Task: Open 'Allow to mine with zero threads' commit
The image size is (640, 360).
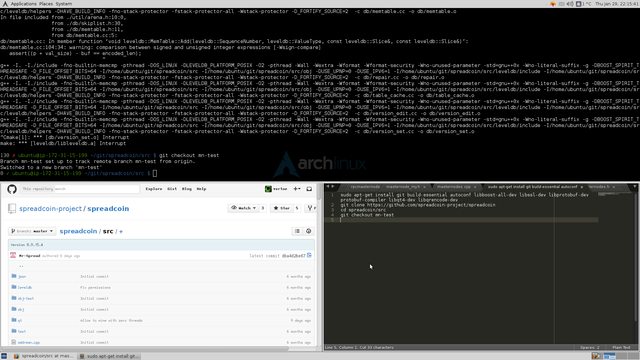Action: point(111,321)
